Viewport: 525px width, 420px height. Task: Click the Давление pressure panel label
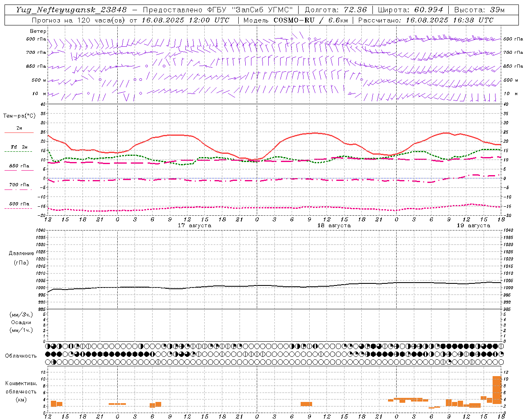click(21, 253)
